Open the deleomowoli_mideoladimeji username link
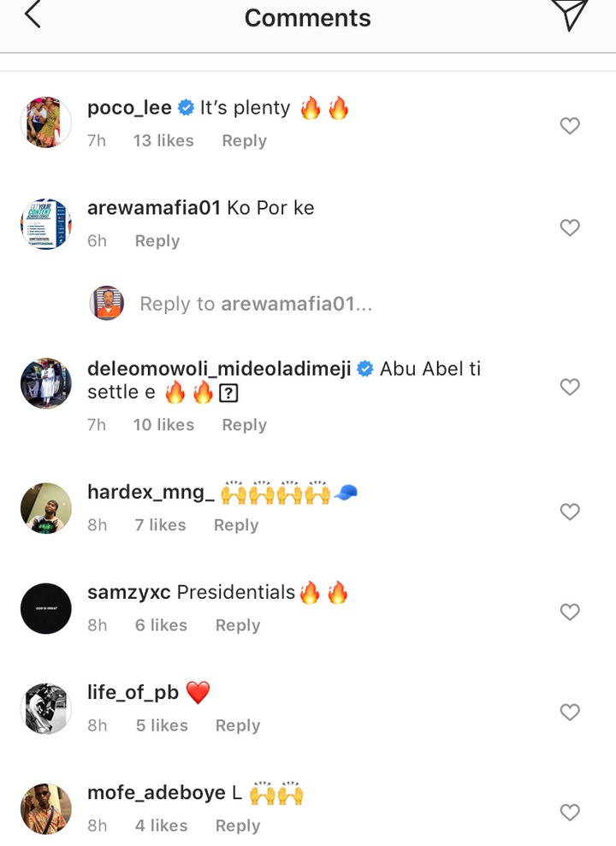This screenshot has height=846, width=616. coord(219,369)
